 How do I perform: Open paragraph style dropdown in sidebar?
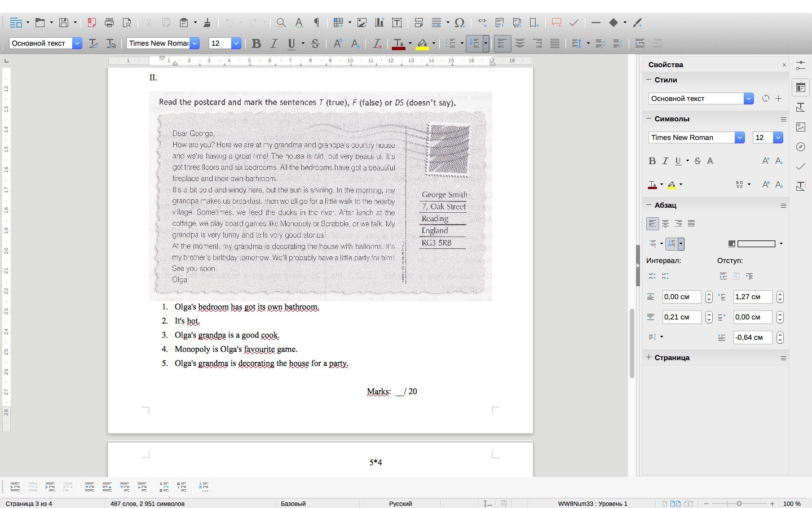coord(748,99)
